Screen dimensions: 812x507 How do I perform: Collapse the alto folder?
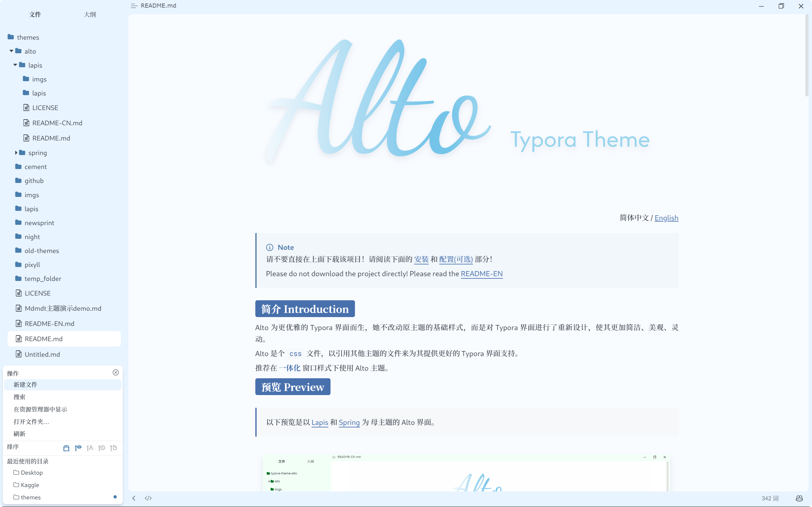11,51
